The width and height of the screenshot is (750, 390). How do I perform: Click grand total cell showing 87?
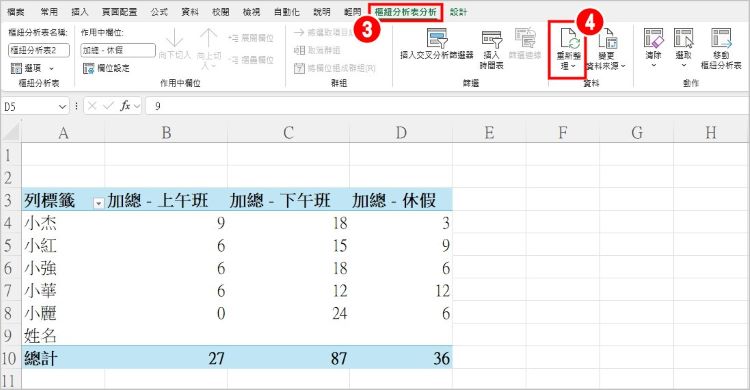[x=288, y=358]
